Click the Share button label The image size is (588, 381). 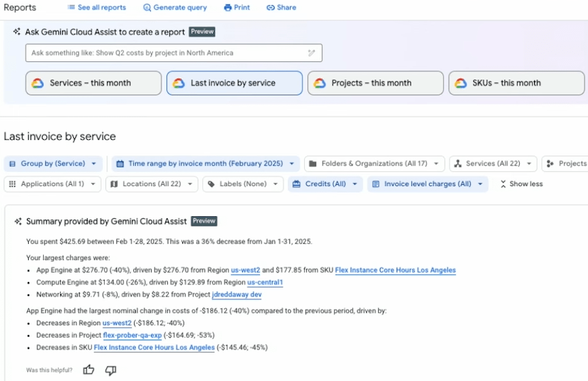coord(287,8)
